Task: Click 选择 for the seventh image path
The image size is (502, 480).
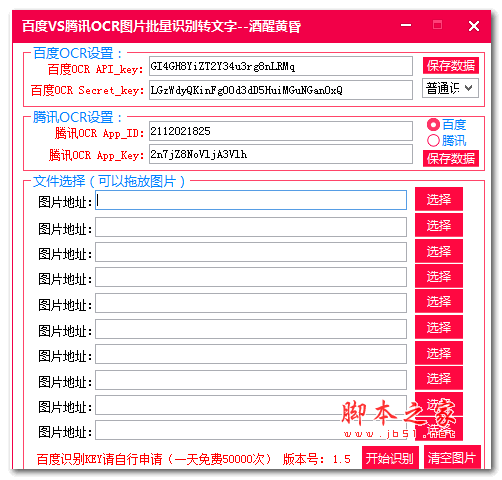Action: coord(439,353)
